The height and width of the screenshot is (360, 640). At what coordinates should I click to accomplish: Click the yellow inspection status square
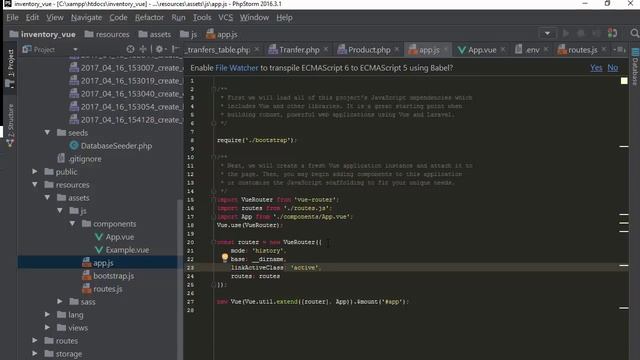624,81
